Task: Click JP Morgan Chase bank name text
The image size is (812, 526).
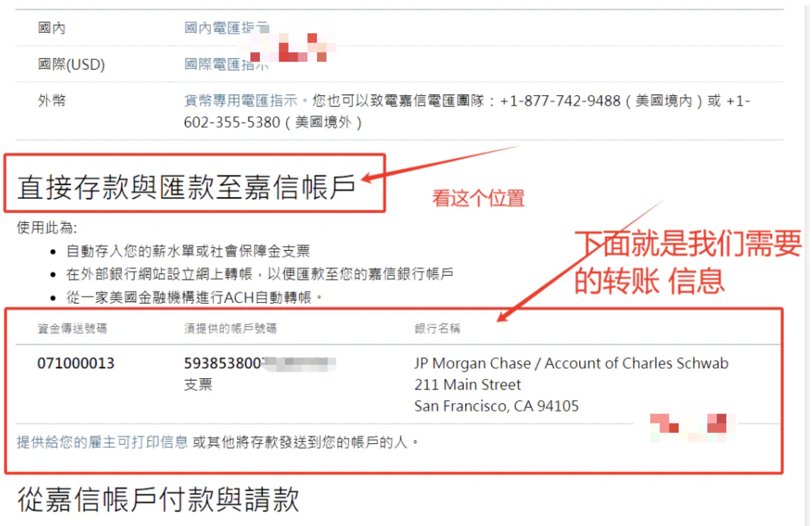Action: coord(571,363)
